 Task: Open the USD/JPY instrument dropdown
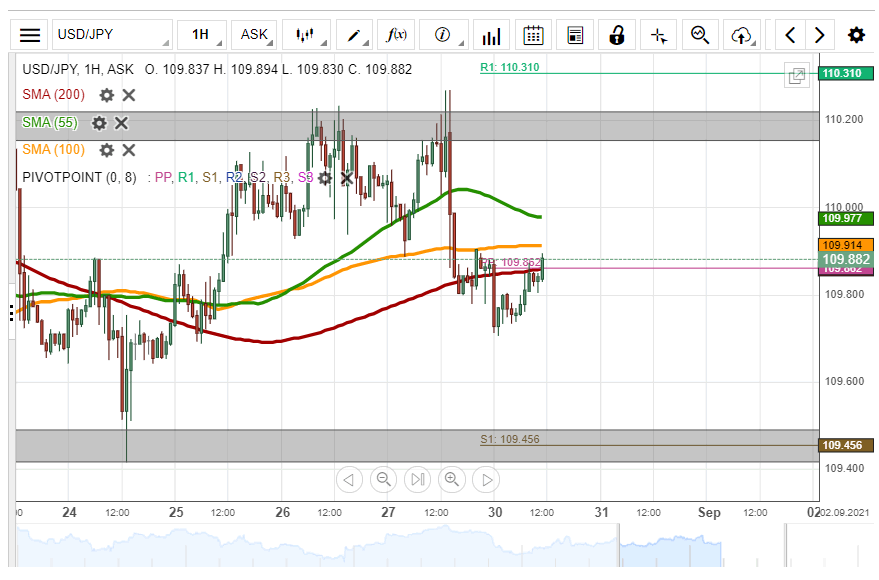112,35
